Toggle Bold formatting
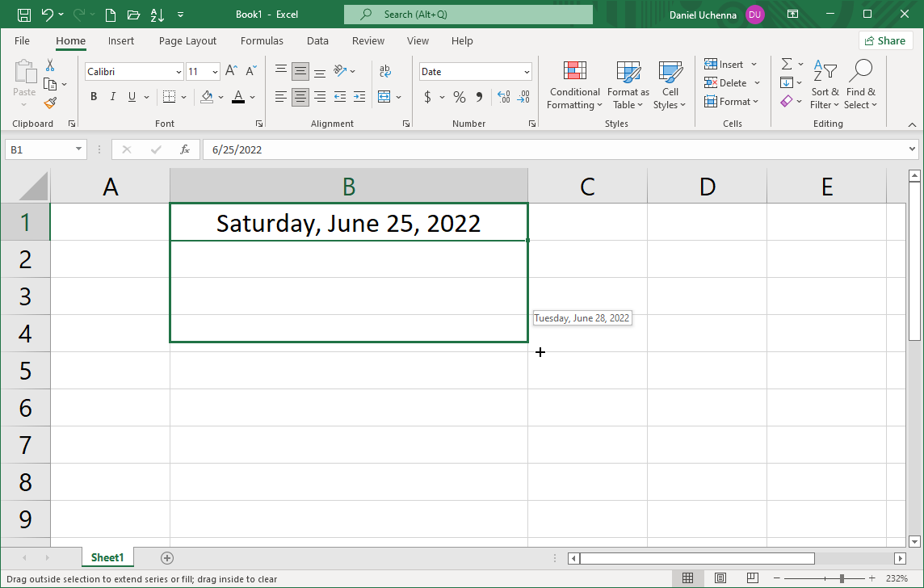Viewport: 924px width, 588px height. (x=94, y=97)
